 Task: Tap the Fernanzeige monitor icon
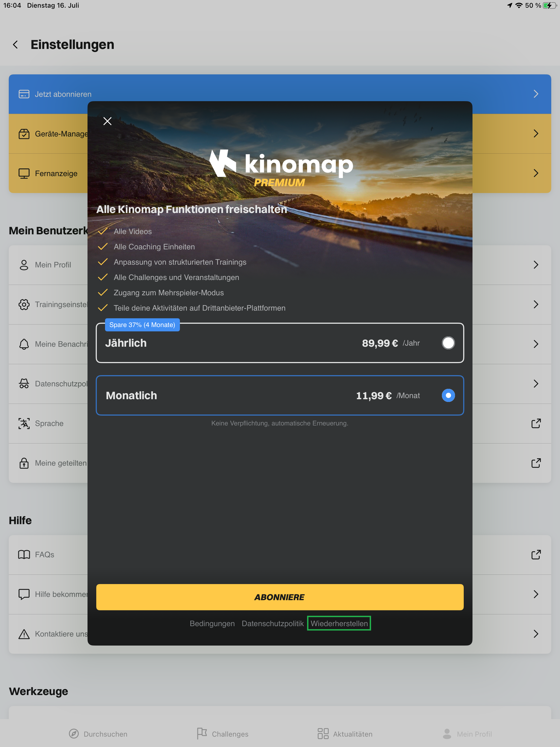pyautogui.click(x=24, y=174)
